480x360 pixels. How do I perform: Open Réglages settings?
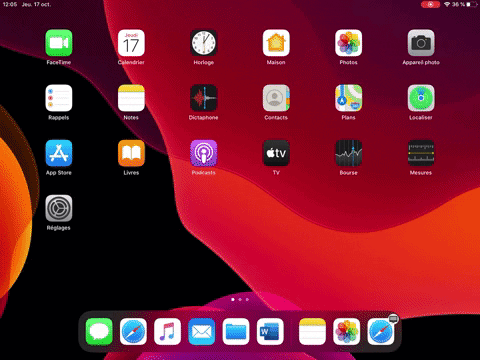click(59, 208)
